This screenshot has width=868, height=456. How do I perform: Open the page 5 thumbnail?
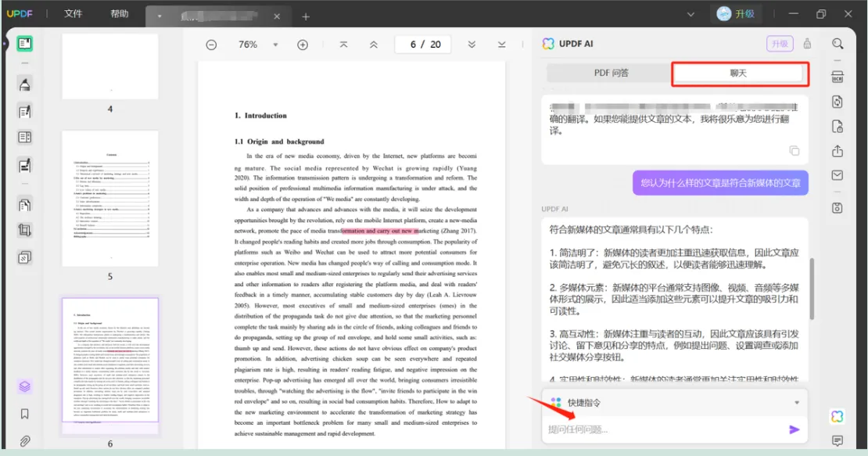tap(110, 199)
